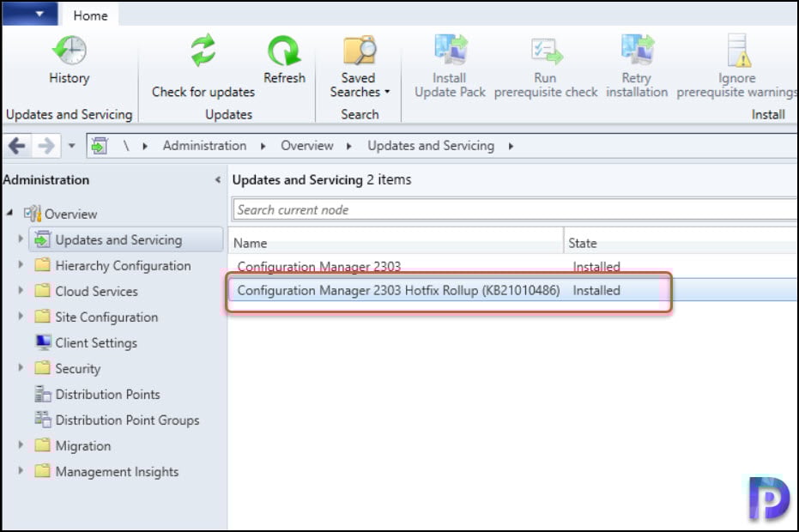Screen dimensions: 799x532
Task: Open Saved Searches folder icon
Action: [360, 50]
